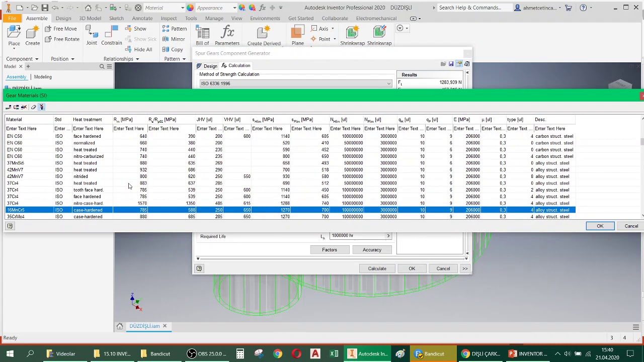Click the Factors button
Viewport: 644px width, 362px height.
330,250
